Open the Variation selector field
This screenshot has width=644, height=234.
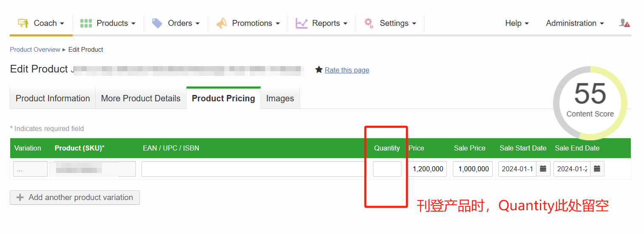pos(30,169)
